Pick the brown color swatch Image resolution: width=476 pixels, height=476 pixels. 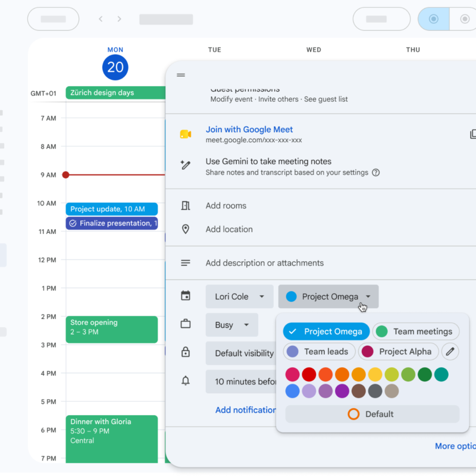(359, 391)
